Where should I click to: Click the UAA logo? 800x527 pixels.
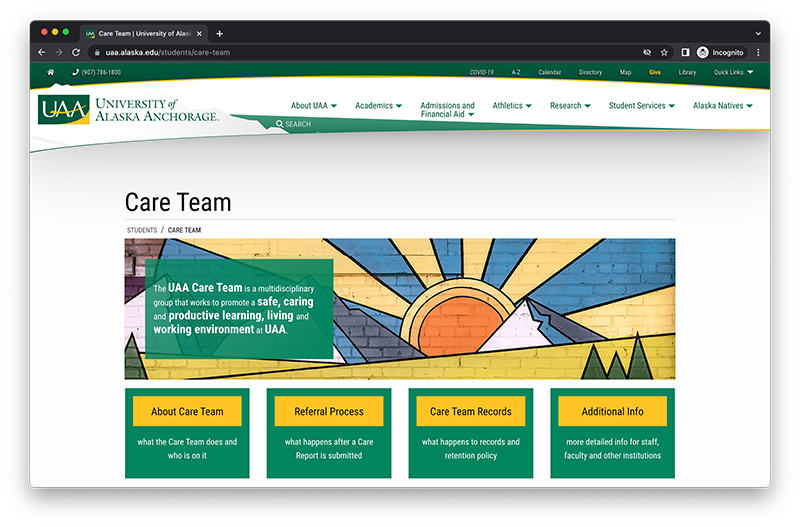(x=129, y=109)
